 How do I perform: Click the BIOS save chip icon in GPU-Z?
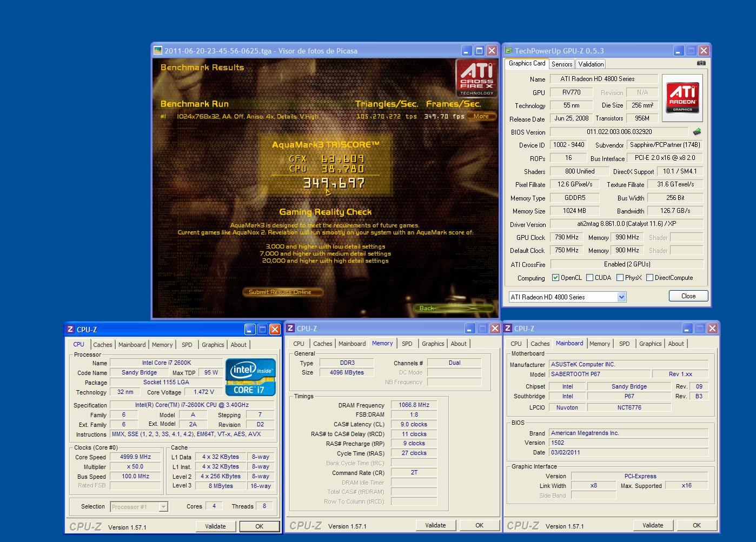(697, 131)
